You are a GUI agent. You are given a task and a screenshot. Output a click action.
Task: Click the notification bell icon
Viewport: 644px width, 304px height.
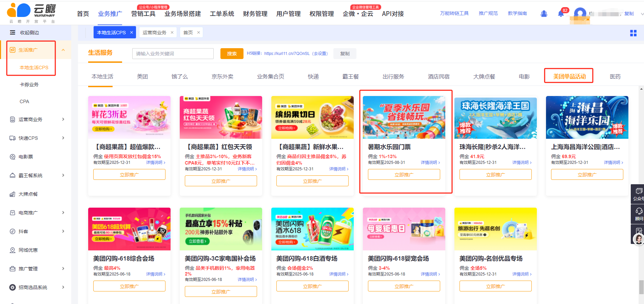pos(561,14)
